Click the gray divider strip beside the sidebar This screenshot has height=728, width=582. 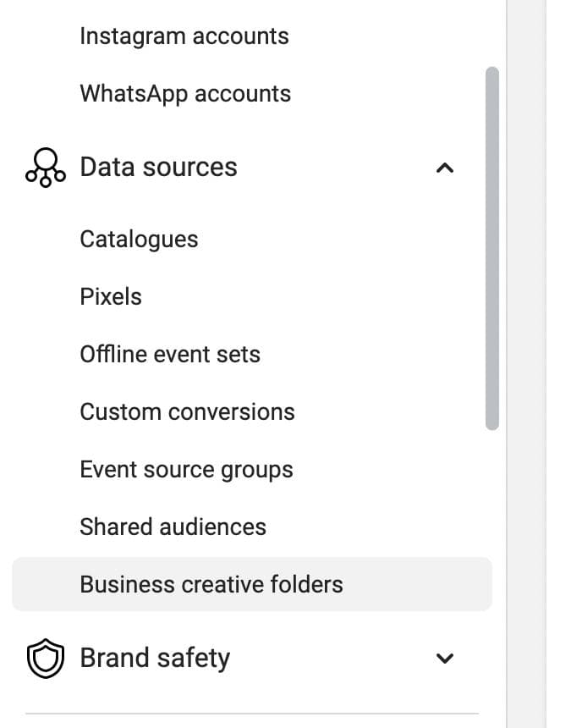(526, 364)
